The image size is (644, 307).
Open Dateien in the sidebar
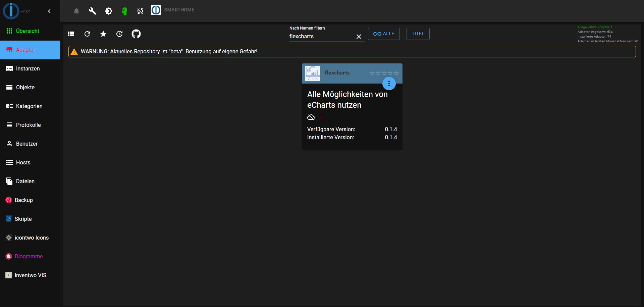30,181
